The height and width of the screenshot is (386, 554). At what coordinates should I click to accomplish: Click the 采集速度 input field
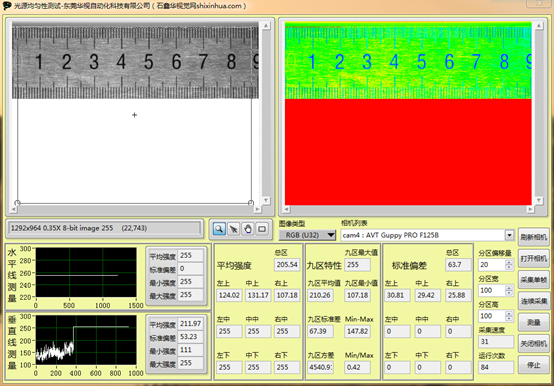496,342
